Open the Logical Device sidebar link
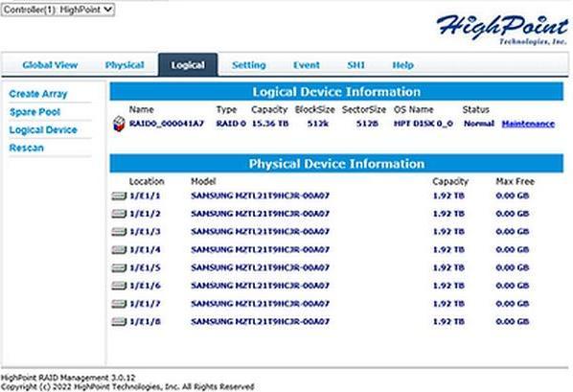This screenshot has width=573, height=392. click(43, 129)
